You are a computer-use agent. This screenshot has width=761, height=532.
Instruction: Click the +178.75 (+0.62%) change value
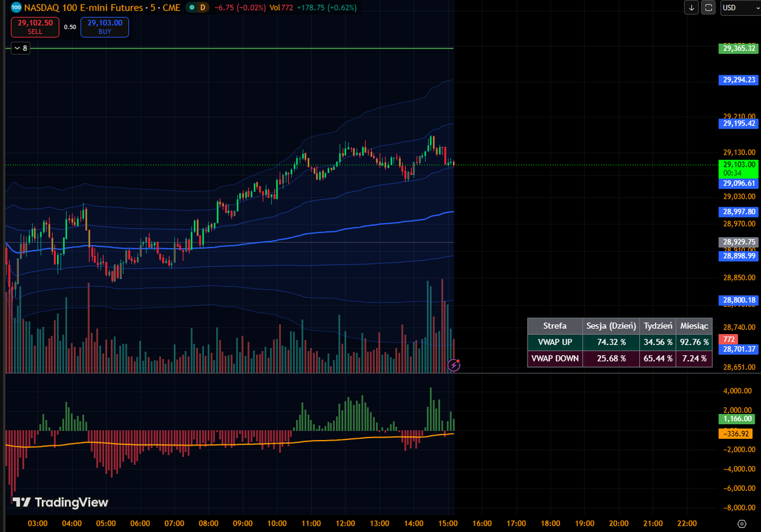point(326,8)
